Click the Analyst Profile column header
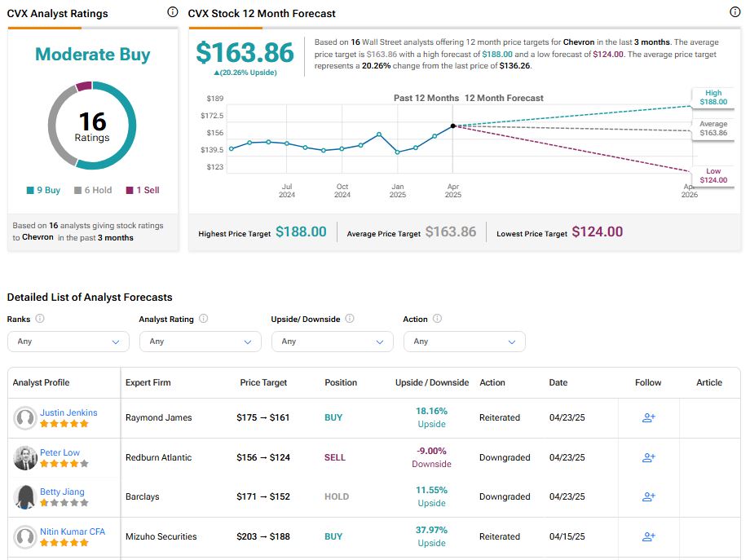 point(41,382)
